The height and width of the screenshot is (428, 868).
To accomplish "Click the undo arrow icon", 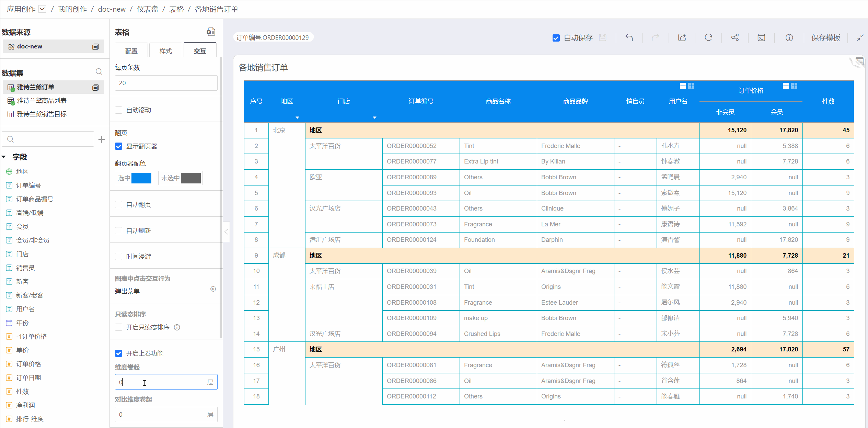I will coord(629,37).
